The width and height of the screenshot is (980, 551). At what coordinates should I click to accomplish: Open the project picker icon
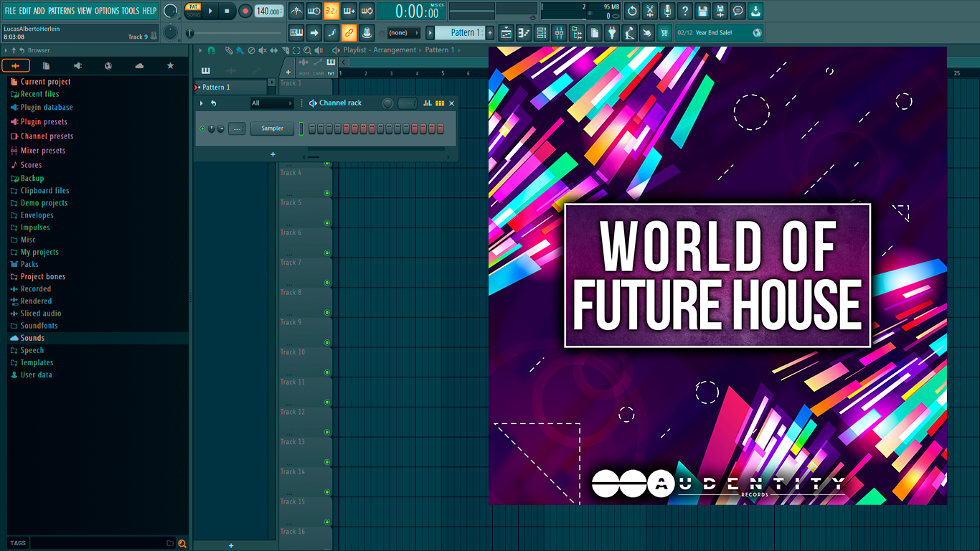[595, 32]
